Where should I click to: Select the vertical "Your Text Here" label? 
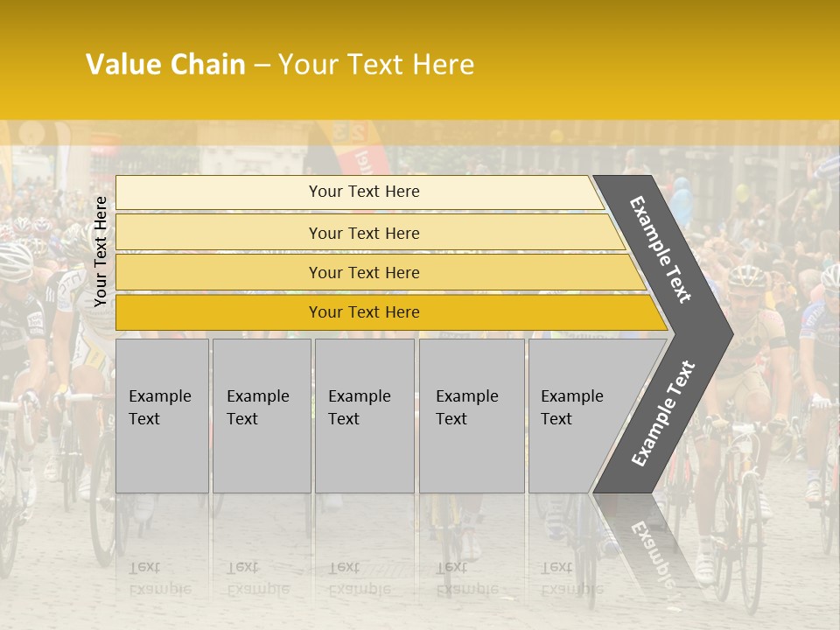pyautogui.click(x=101, y=252)
